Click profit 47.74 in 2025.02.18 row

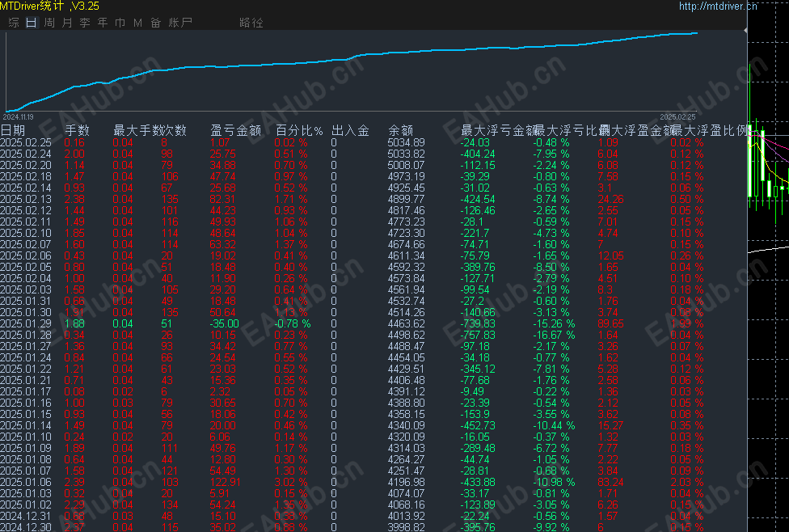point(222,177)
